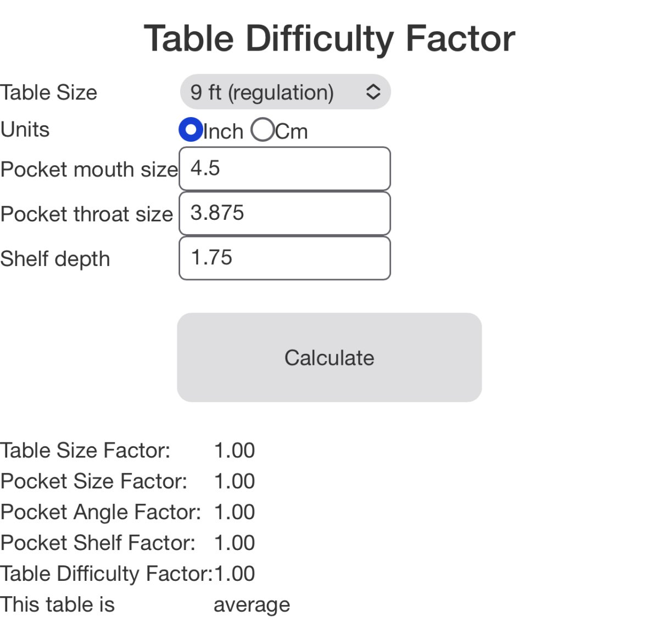Select the Inch units radio button

(191, 130)
